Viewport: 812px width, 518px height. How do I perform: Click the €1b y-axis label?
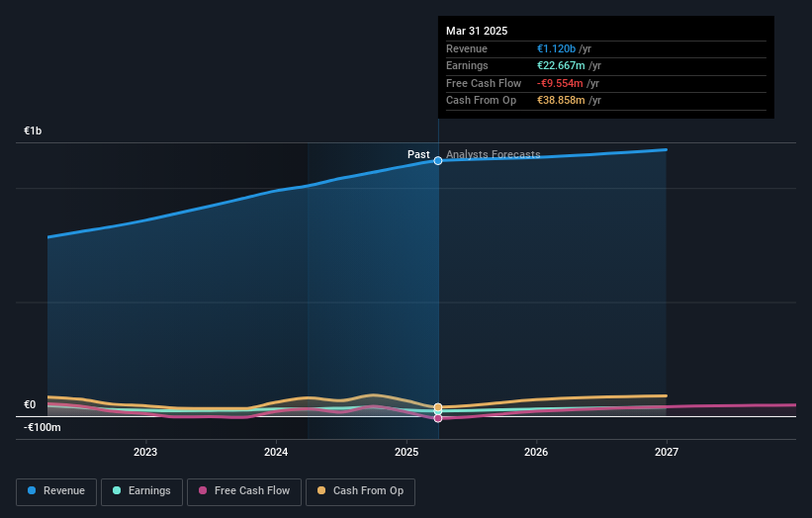point(33,130)
